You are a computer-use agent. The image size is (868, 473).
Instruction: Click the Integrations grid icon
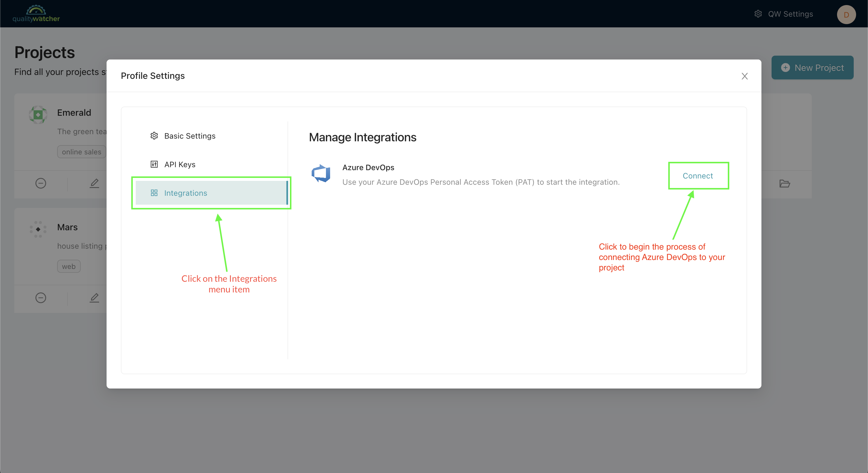tap(154, 193)
